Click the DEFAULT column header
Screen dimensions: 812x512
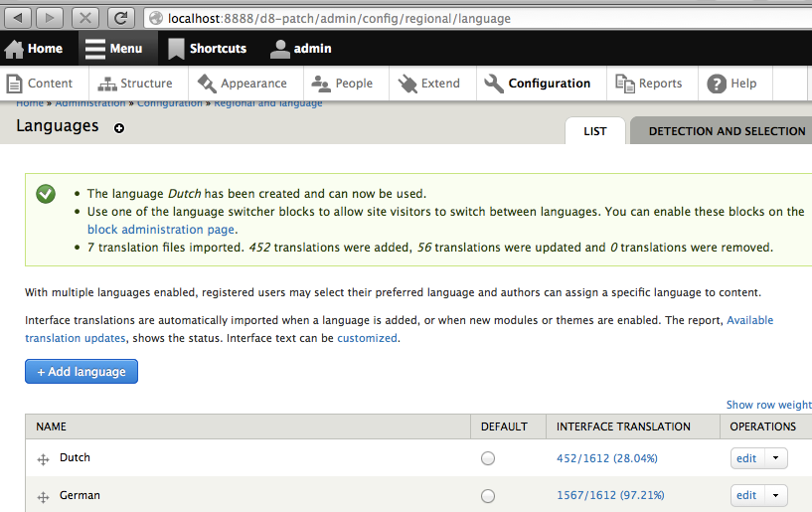(504, 427)
